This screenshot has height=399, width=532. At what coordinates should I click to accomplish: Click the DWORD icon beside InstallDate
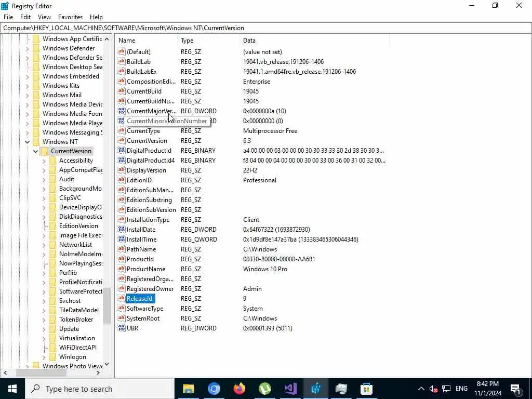pyautogui.click(x=122, y=229)
